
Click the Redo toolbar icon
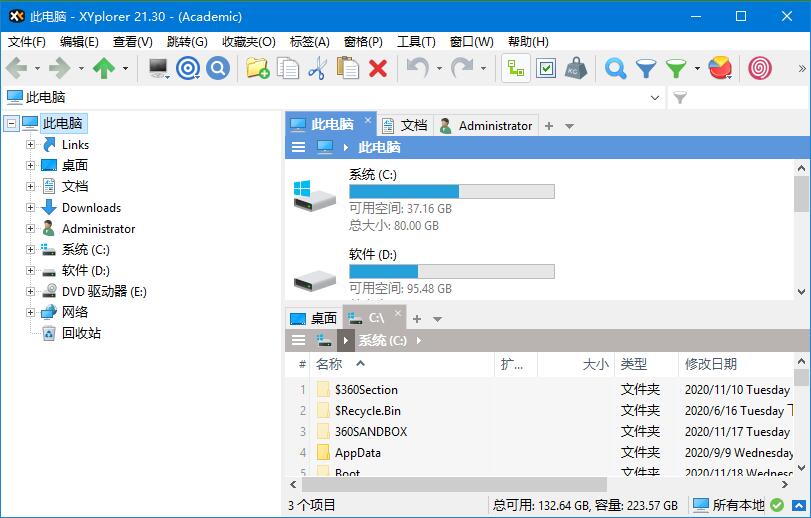tap(462, 68)
